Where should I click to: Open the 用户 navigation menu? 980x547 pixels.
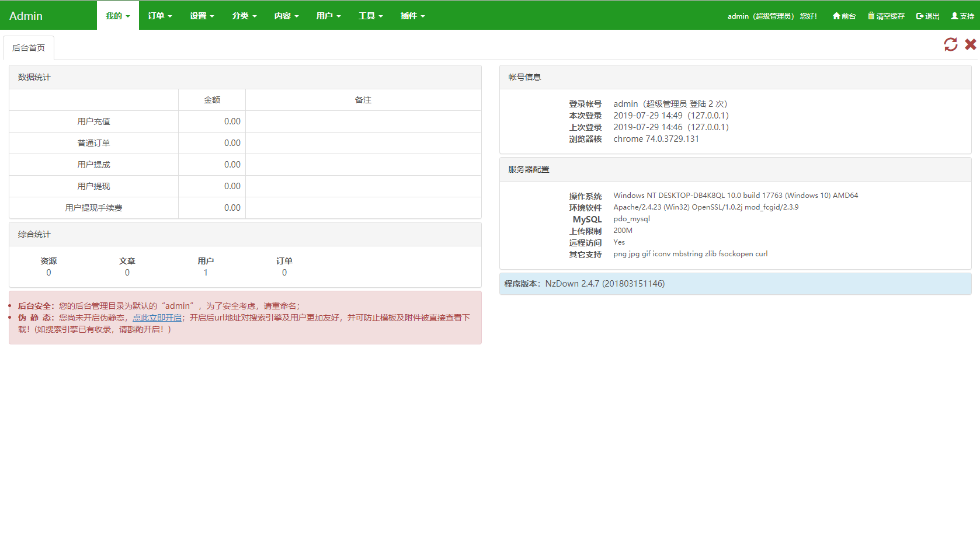[328, 16]
